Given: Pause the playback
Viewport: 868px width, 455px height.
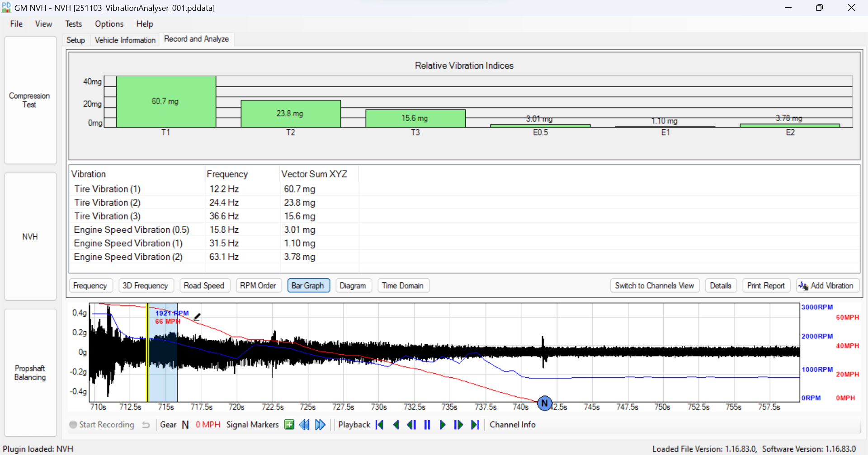Looking at the screenshot, I should [427, 425].
